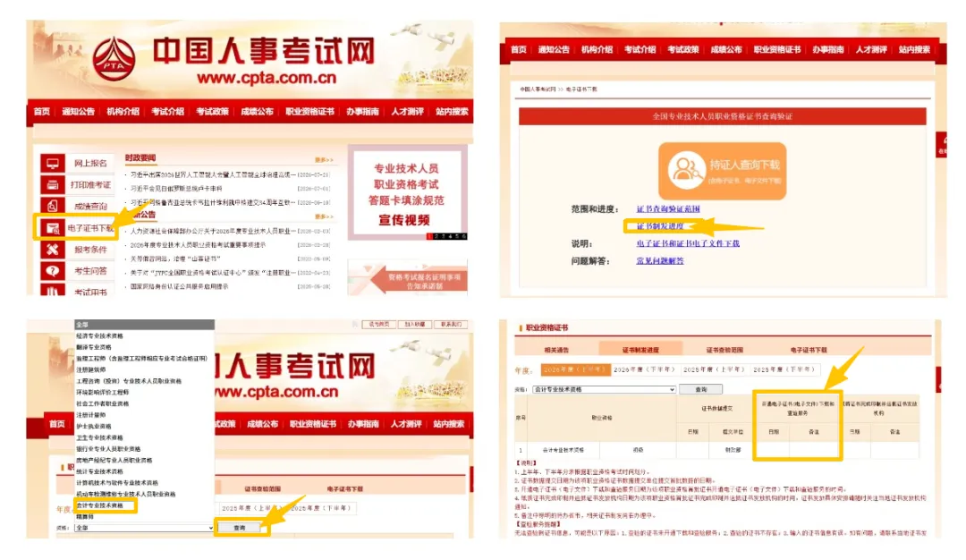
Task: Click the 报考条件 tools icon
Action: [x=53, y=250]
